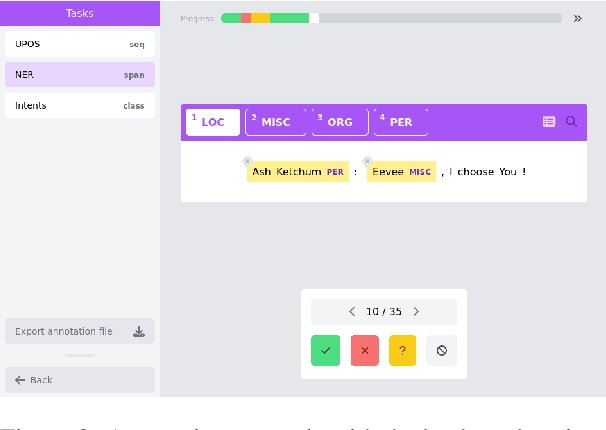Image resolution: width=606 pixels, height=430 pixels.
Task: Go to the previous example arrow
Action: (352, 312)
